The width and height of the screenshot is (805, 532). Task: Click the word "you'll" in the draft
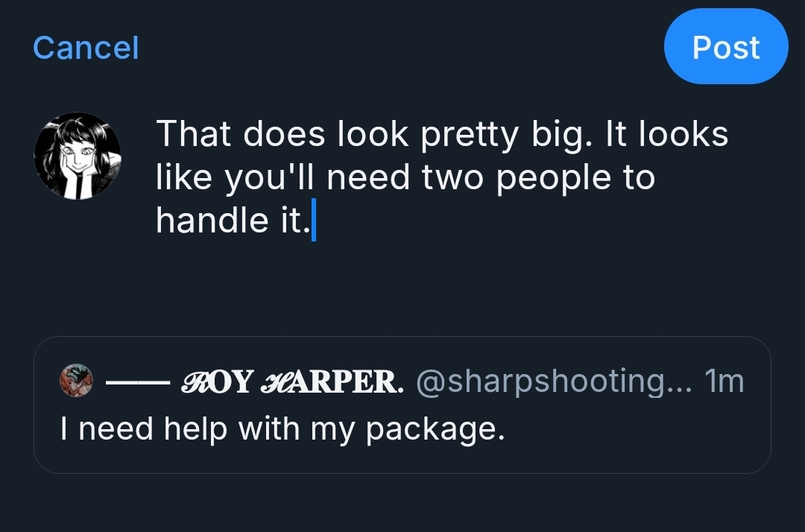[x=270, y=178]
